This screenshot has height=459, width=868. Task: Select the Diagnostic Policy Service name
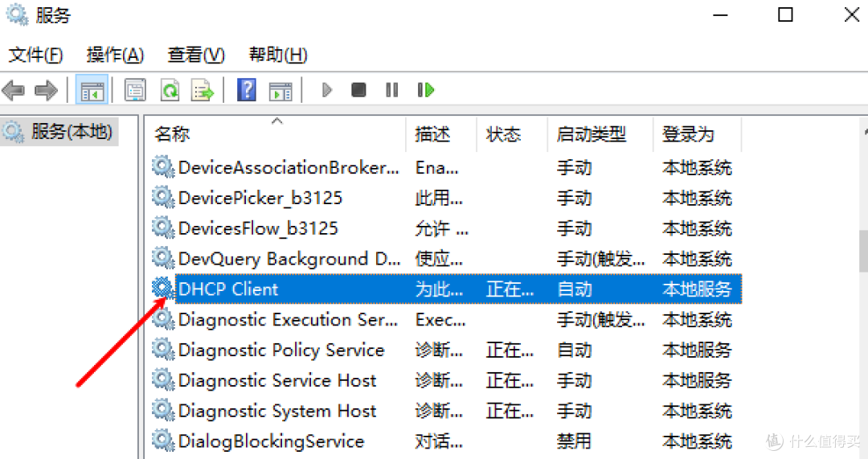pos(281,350)
